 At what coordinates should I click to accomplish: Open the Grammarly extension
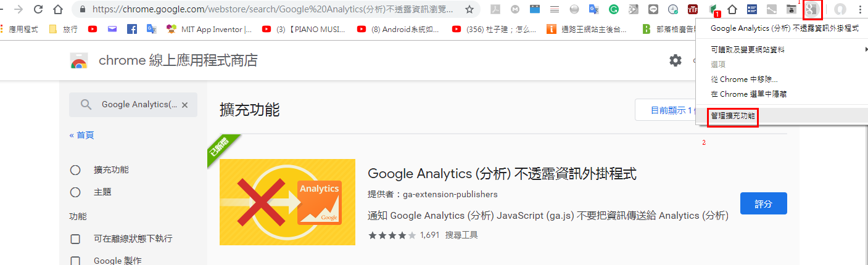[614, 9]
